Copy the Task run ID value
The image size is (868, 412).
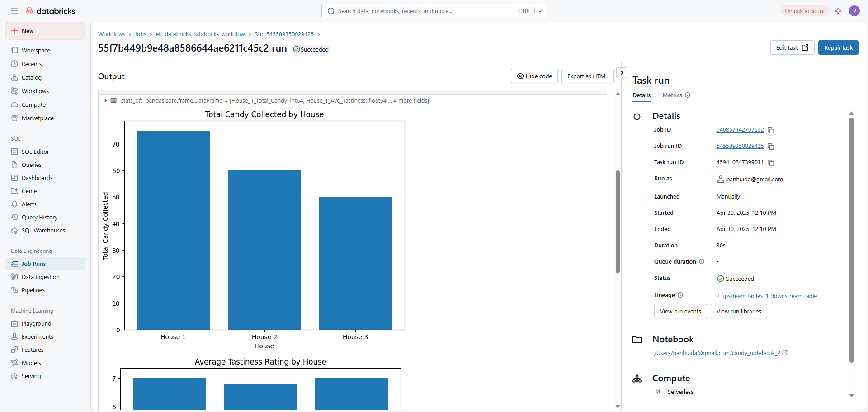[771, 163]
